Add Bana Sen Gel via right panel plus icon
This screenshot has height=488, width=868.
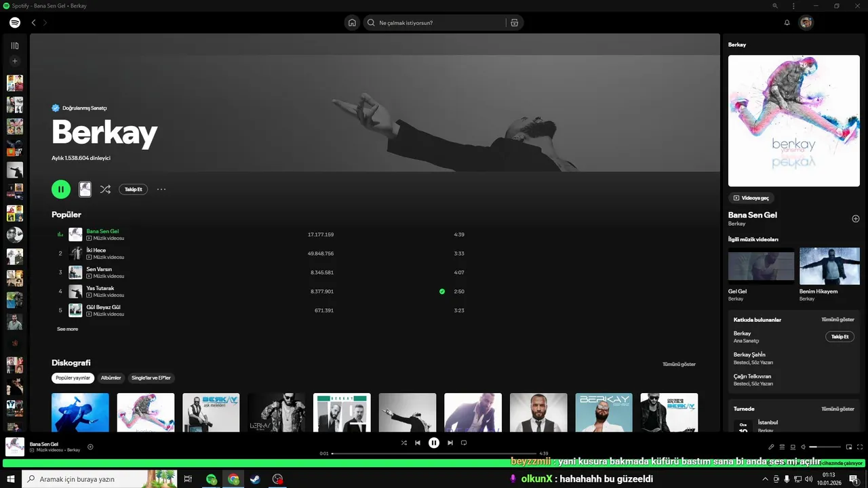coord(856,218)
